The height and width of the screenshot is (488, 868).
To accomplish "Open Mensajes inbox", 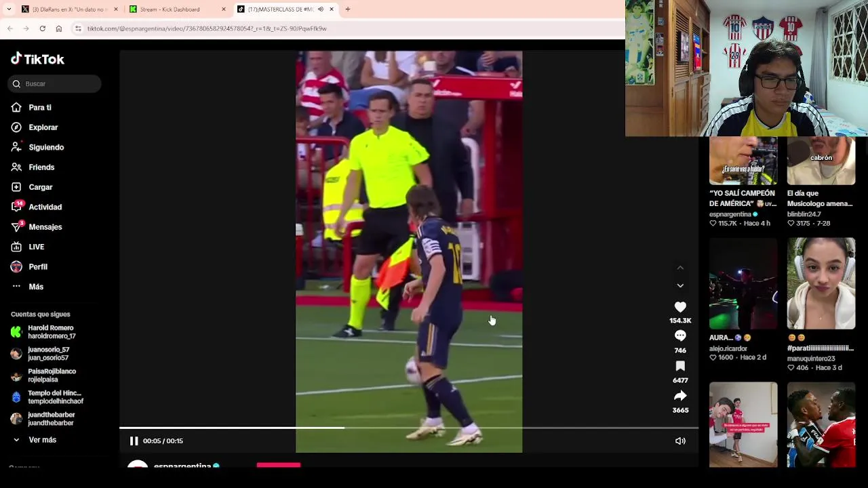I will point(36,227).
